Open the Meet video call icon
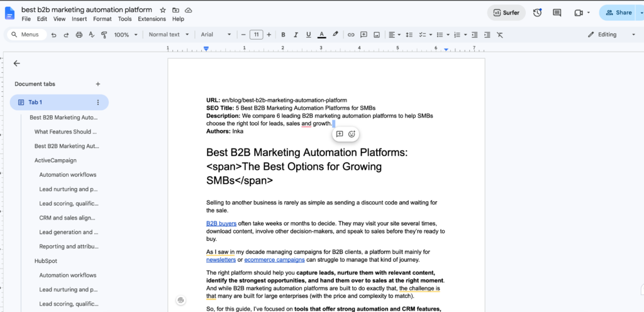Viewport: 644px width, 312px height. coord(579,13)
